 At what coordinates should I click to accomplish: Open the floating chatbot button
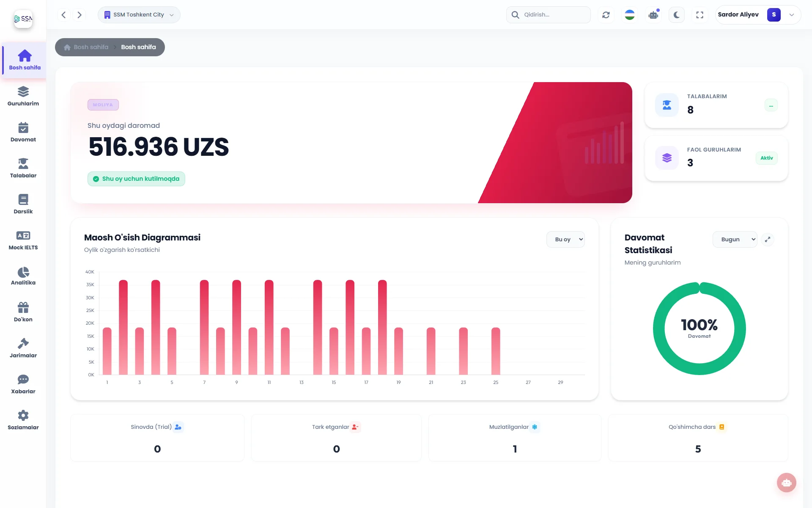[x=787, y=483]
